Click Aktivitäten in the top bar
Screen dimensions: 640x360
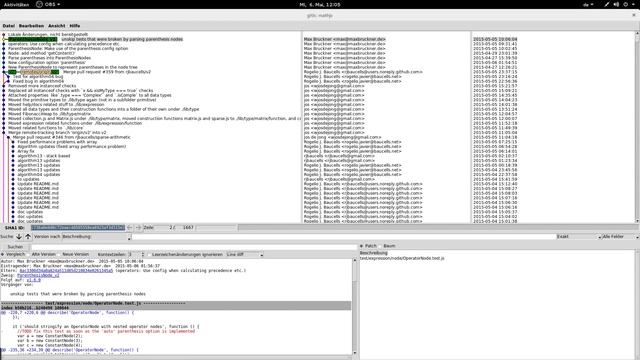click(x=16, y=4)
